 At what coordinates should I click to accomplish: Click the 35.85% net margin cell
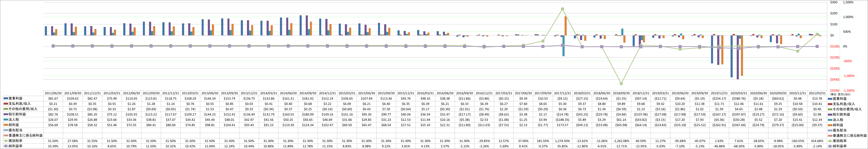coord(562,146)
